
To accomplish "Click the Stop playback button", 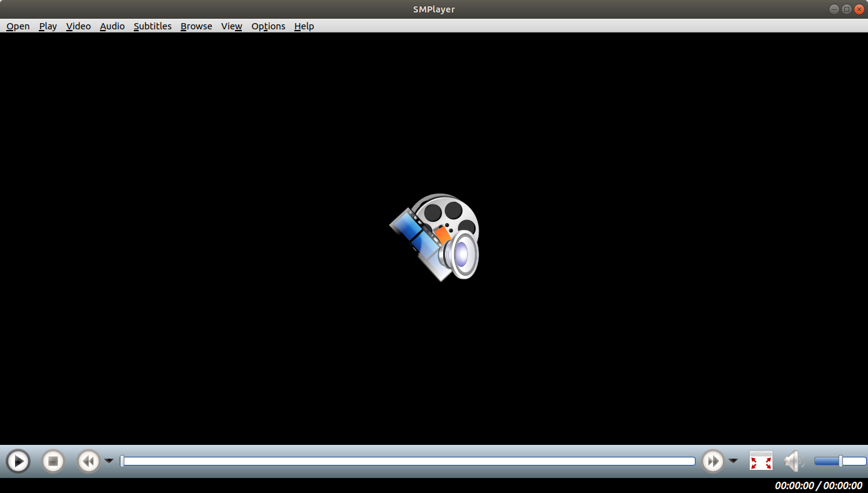I will tap(53, 462).
